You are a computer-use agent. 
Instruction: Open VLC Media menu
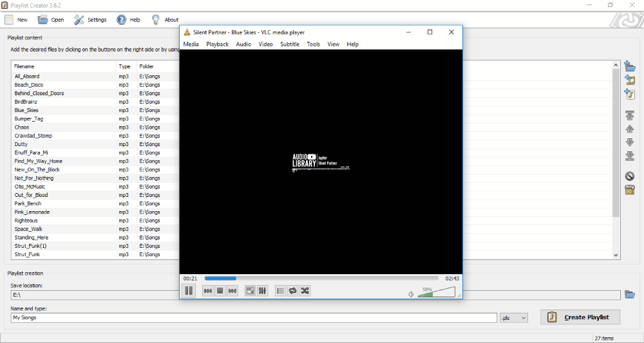[x=191, y=44]
